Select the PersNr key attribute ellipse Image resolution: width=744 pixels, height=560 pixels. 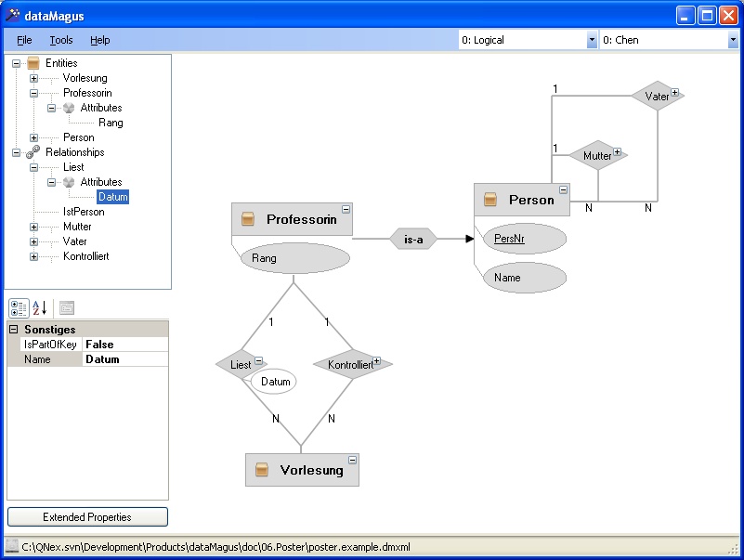pos(525,239)
